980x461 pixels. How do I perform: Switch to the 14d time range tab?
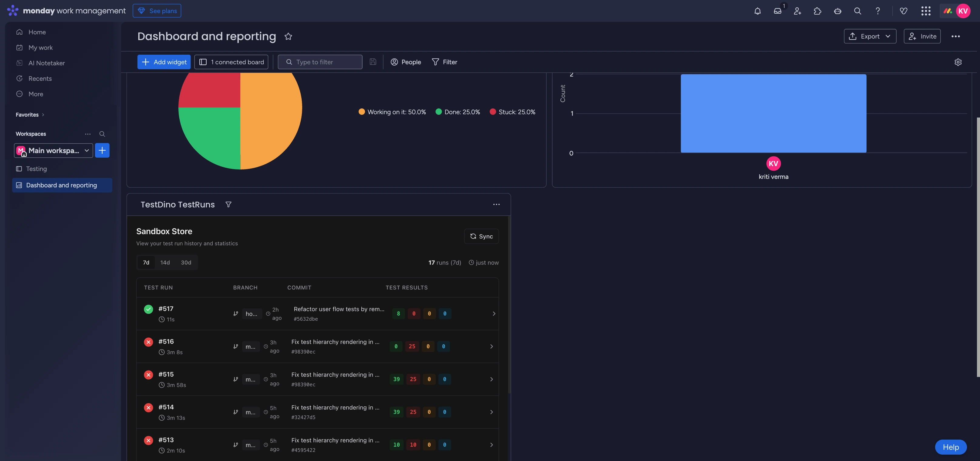point(165,263)
